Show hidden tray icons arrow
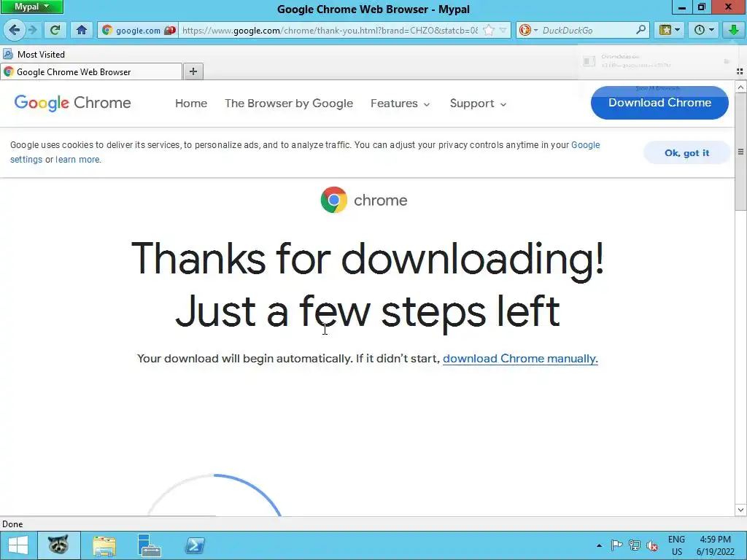 (x=599, y=545)
